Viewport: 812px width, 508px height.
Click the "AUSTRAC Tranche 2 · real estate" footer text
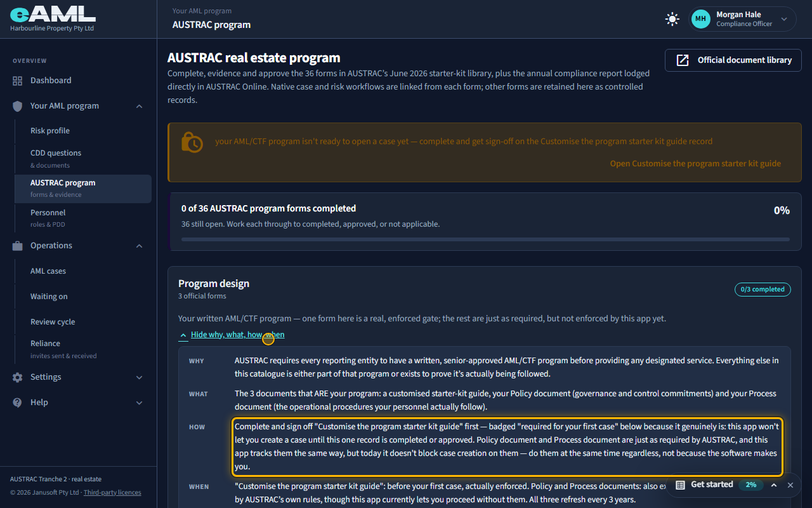(x=56, y=479)
